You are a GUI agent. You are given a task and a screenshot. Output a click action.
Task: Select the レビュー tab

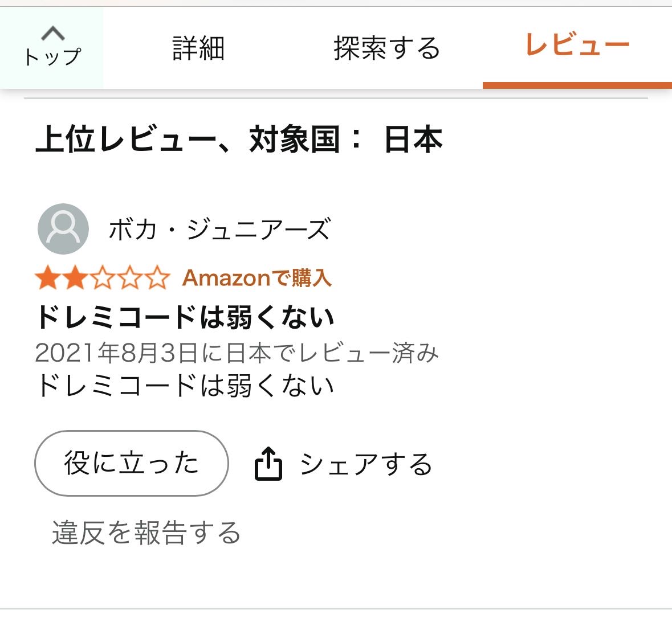click(x=577, y=45)
